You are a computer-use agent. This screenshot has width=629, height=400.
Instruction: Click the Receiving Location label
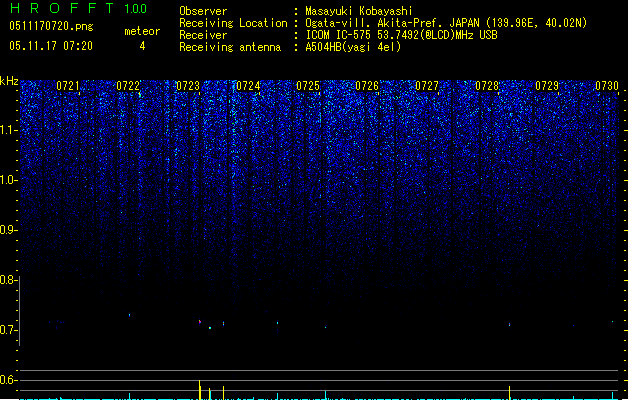click(x=233, y=23)
